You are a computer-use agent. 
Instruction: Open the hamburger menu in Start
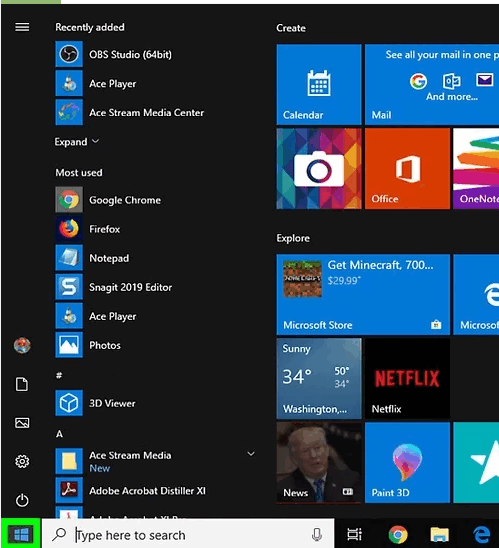coord(22,27)
